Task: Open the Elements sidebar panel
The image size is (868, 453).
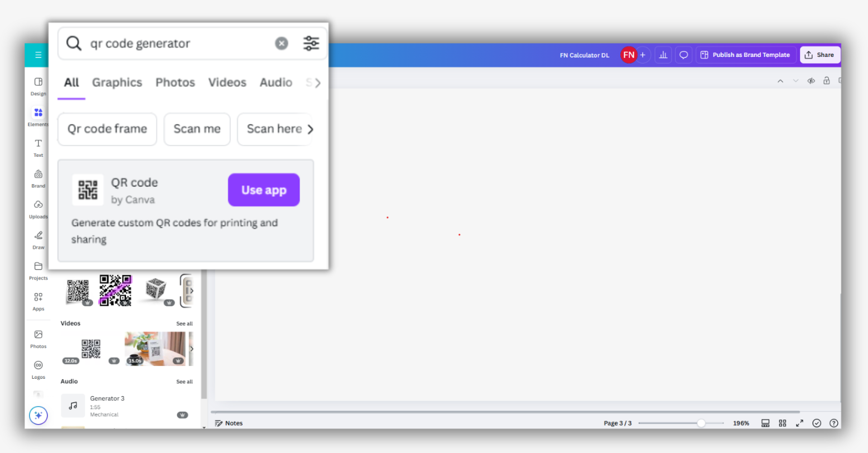Action: pos(38,116)
